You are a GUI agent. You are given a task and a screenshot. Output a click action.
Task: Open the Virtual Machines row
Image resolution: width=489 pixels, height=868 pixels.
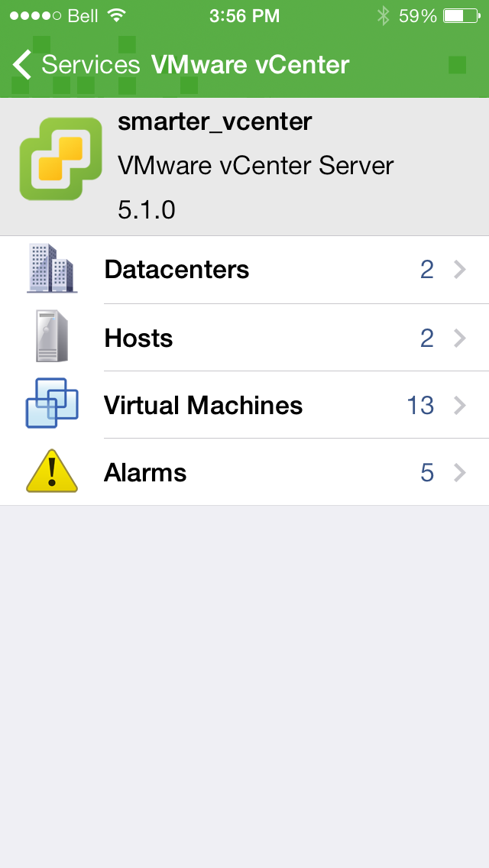[202, 405]
